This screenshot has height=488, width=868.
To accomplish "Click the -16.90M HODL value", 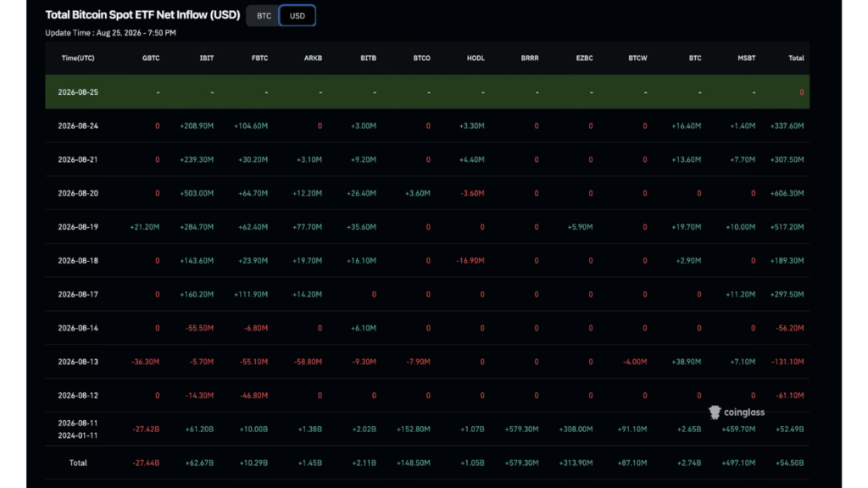I will (x=470, y=261).
